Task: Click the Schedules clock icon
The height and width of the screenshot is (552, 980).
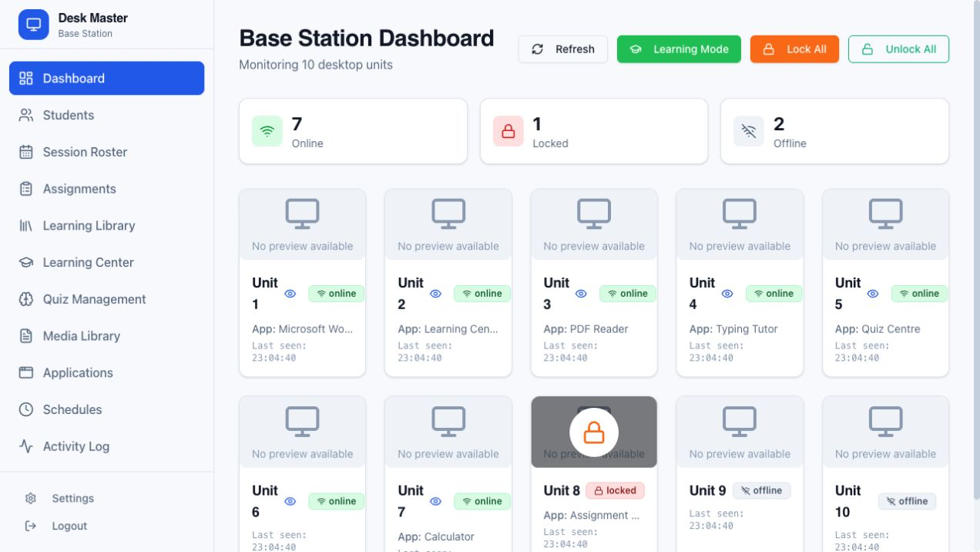Action: (26, 409)
